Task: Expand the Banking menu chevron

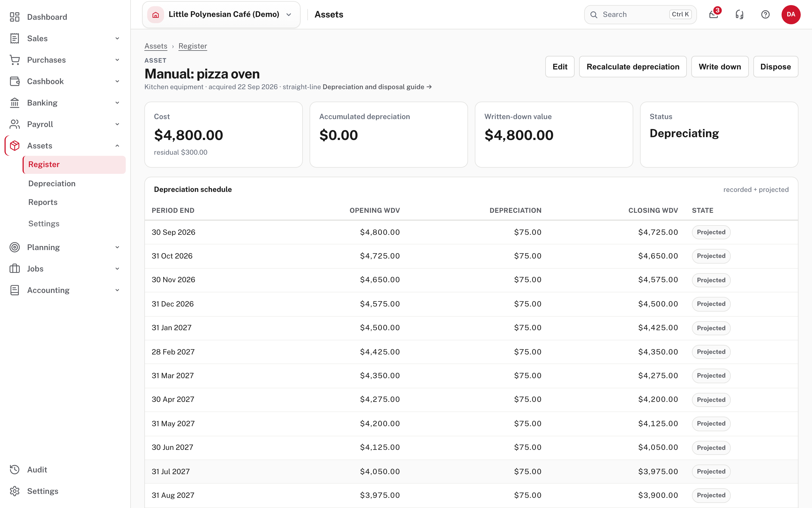Action: tap(117, 103)
